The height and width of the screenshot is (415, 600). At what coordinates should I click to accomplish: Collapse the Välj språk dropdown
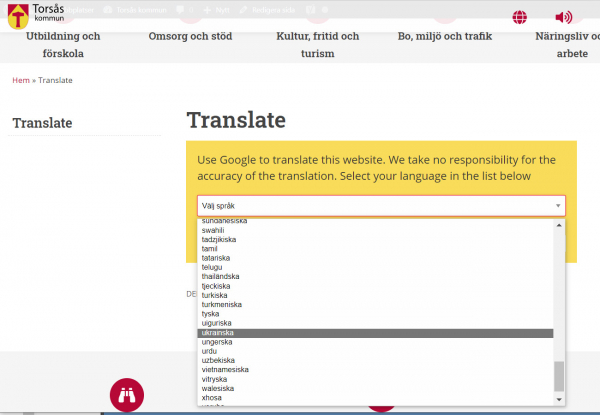(x=381, y=206)
